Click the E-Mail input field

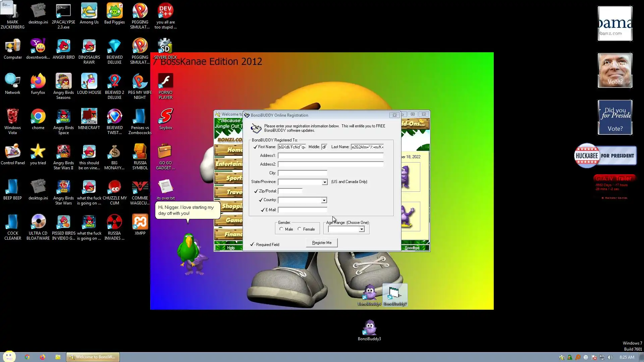(x=302, y=210)
